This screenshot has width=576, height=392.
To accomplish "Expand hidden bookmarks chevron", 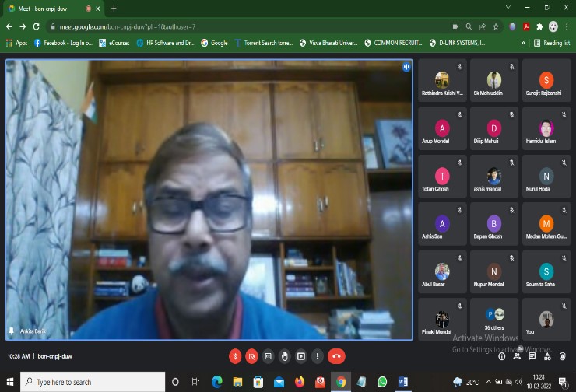I will [x=523, y=43].
